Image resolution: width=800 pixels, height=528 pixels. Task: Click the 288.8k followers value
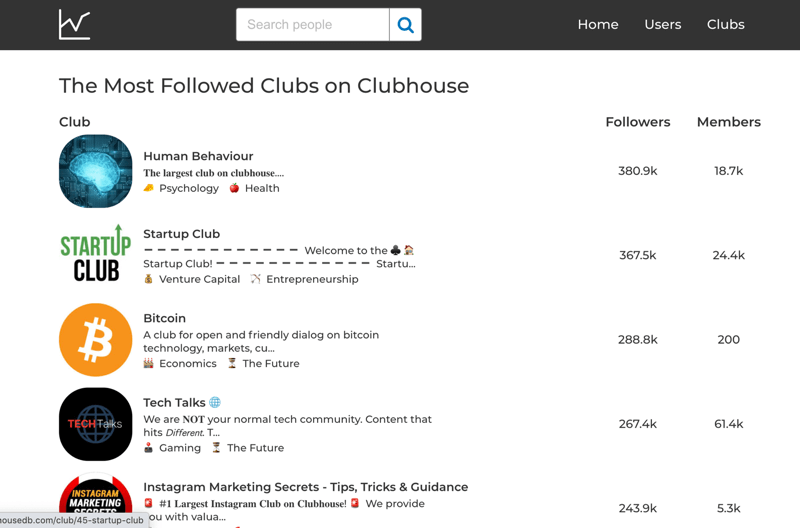[x=638, y=340]
